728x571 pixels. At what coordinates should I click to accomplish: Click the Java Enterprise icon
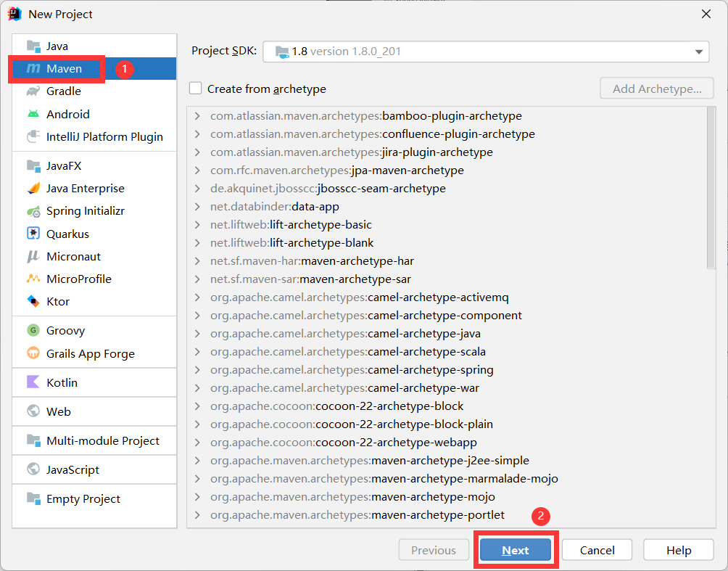click(x=33, y=188)
